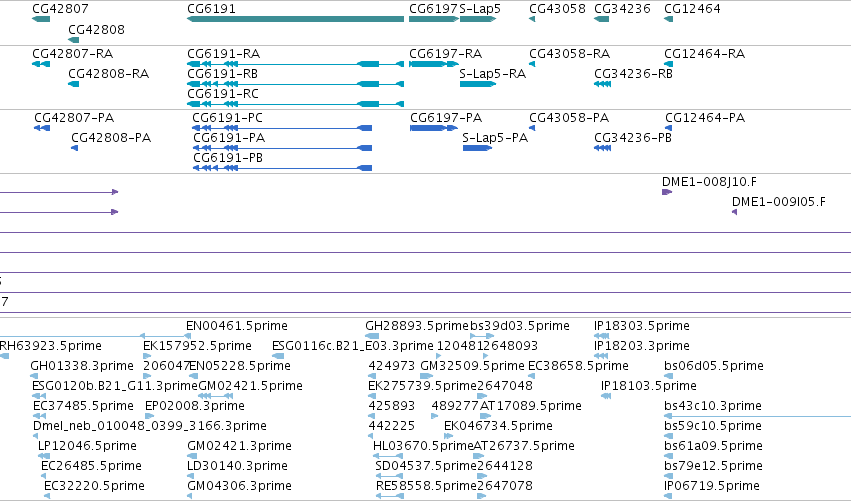Click the S-Lap5 gene label
This screenshot has height=501, width=851.
(480, 9)
